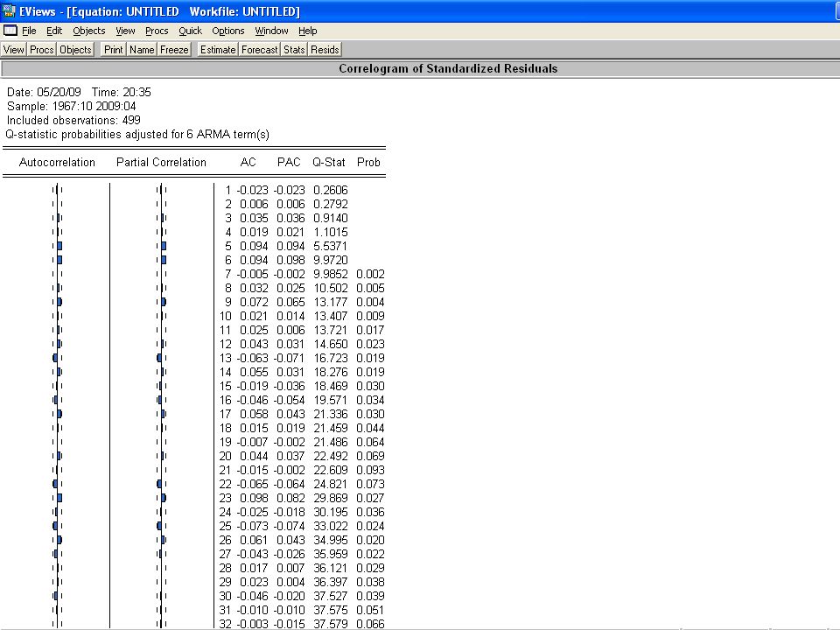840x630 pixels.
Task: Click the Correlogram of Standardized Residuals title
Action: [x=448, y=68]
